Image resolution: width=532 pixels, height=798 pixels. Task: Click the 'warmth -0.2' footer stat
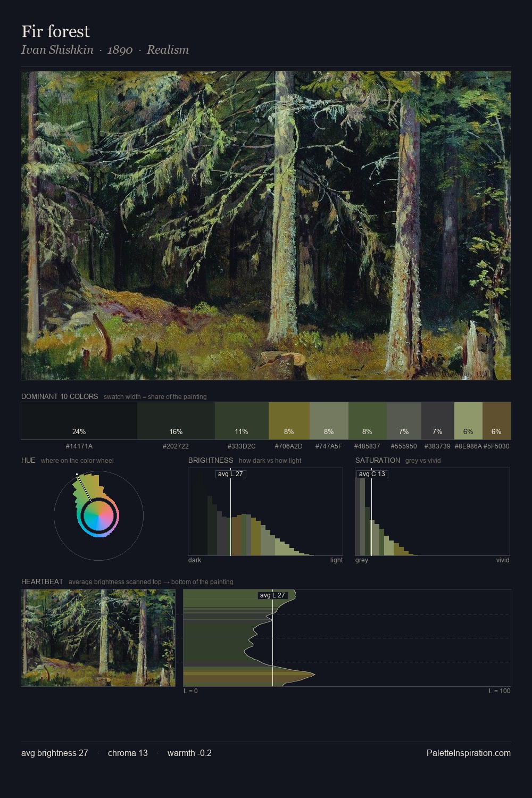189,753
